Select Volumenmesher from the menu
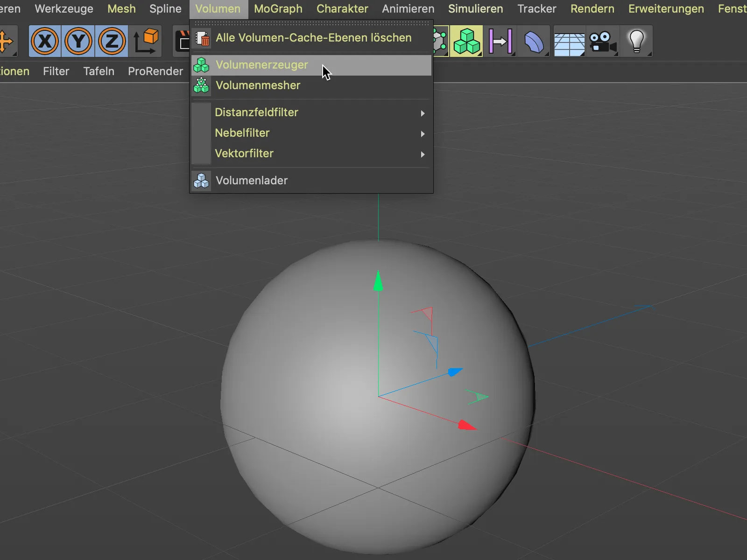 [x=311, y=85]
